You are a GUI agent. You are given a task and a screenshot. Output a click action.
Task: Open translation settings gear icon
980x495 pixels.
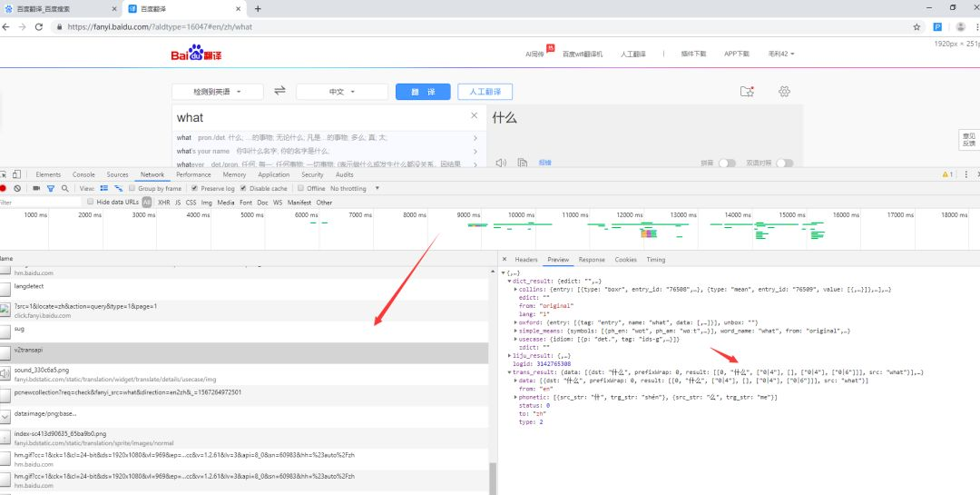[784, 92]
